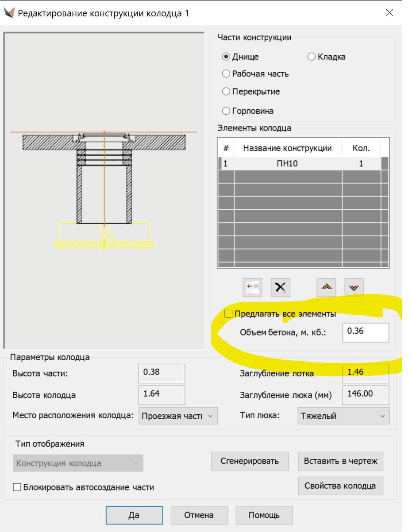The image size is (412, 532).
Task: Select the Перекрытие radio button
Action: coord(227,92)
